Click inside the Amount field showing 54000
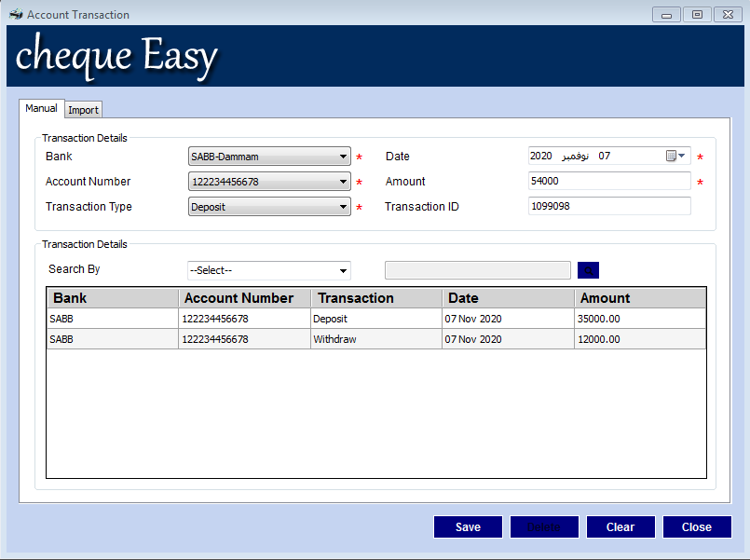The image size is (750, 560). pyautogui.click(x=608, y=181)
